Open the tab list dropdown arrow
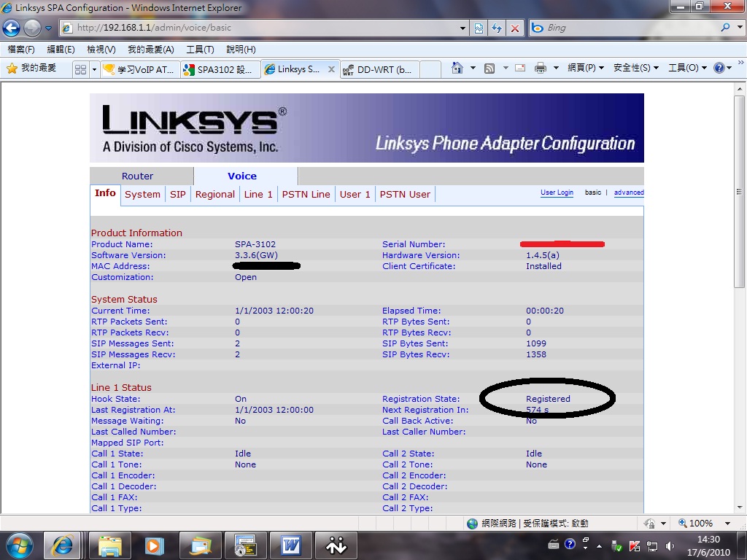747x560 pixels. coord(94,69)
